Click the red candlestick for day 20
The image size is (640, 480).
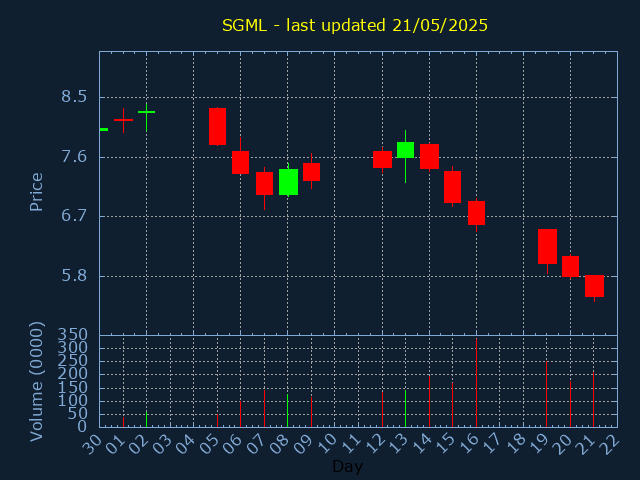570,267
